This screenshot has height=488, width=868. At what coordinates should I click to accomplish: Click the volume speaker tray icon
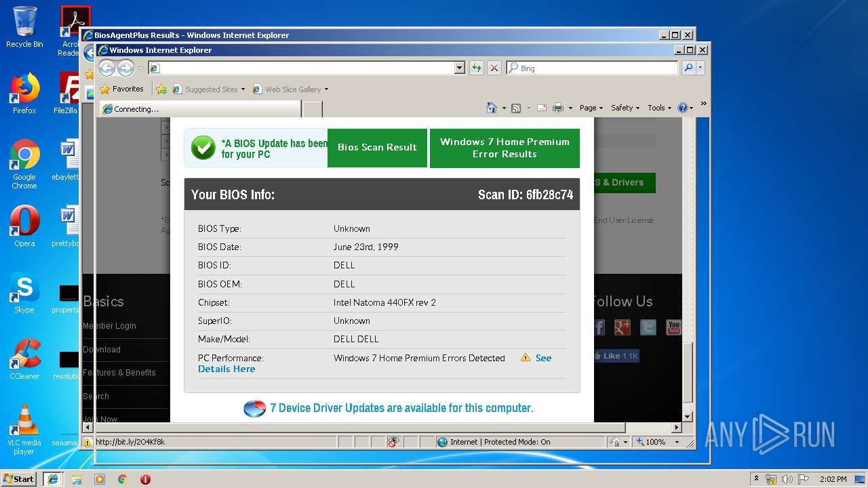click(x=787, y=479)
